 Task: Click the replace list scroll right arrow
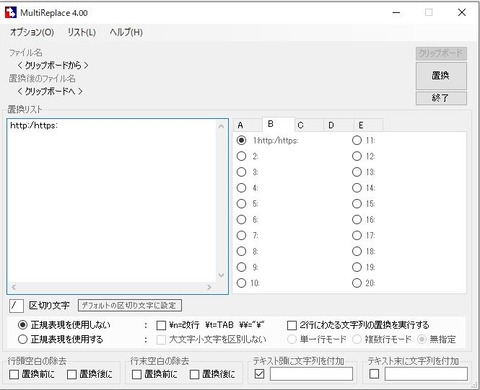pyautogui.click(x=209, y=287)
